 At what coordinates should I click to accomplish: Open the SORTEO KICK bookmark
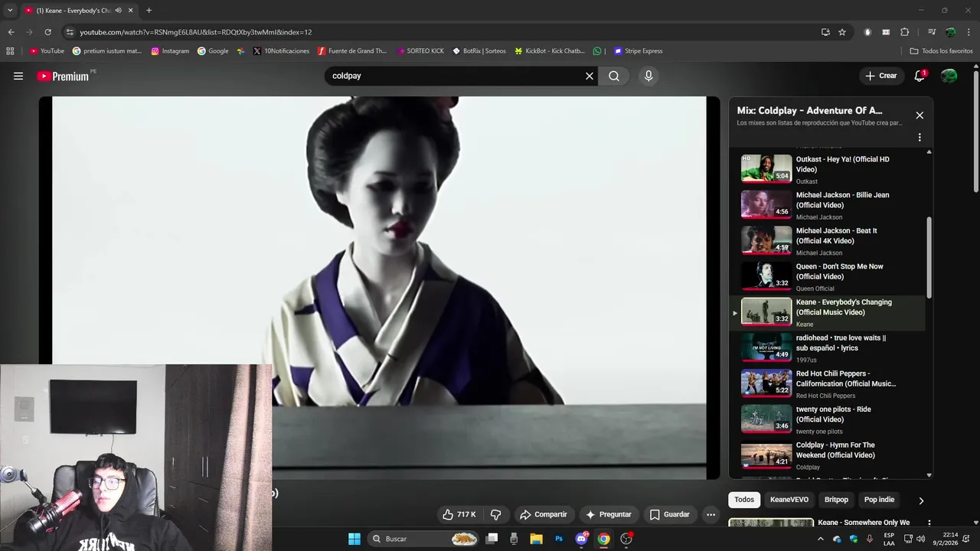tap(420, 51)
